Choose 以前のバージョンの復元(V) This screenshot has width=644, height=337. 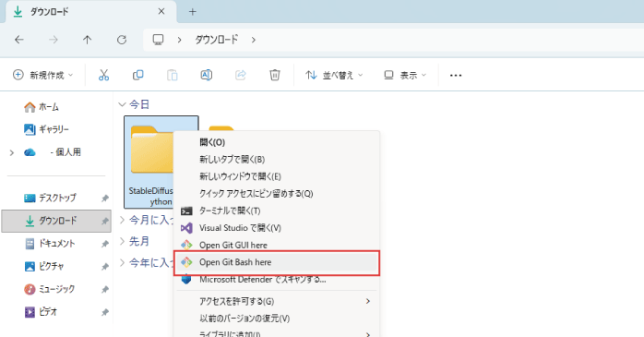(276, 319)
